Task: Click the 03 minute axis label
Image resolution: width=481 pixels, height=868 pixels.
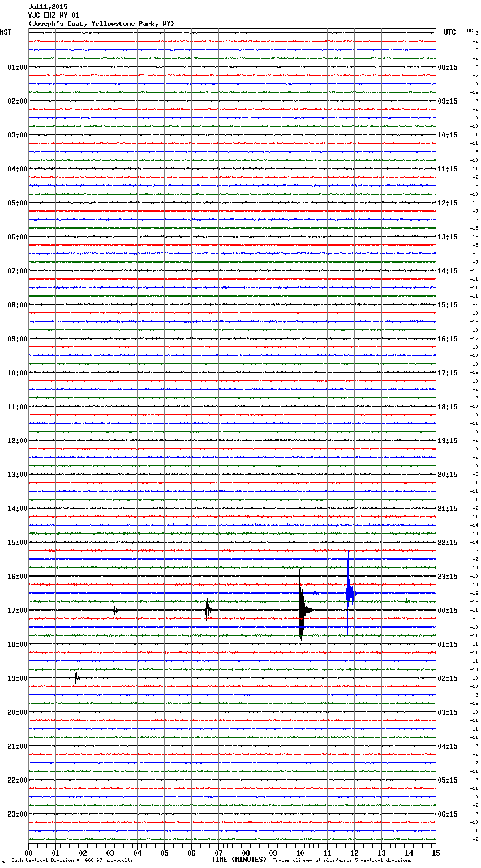Action: pyautogui.click(x=110, y=853)
